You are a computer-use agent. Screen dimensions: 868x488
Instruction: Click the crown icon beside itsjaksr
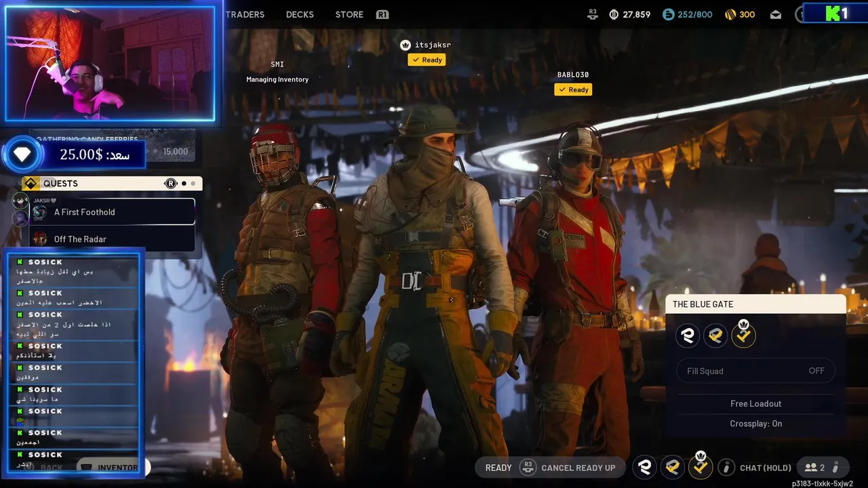tap(406, 45)
